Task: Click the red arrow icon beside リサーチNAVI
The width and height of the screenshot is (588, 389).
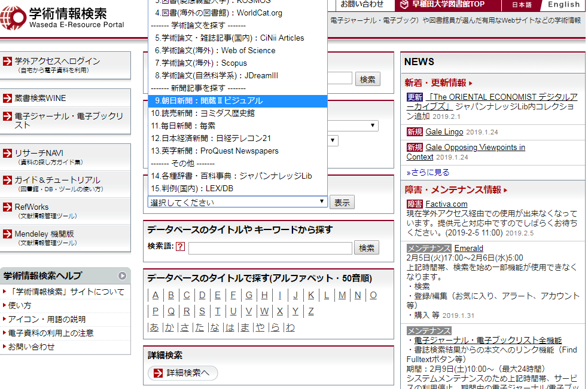Action: tap(8, 153)
